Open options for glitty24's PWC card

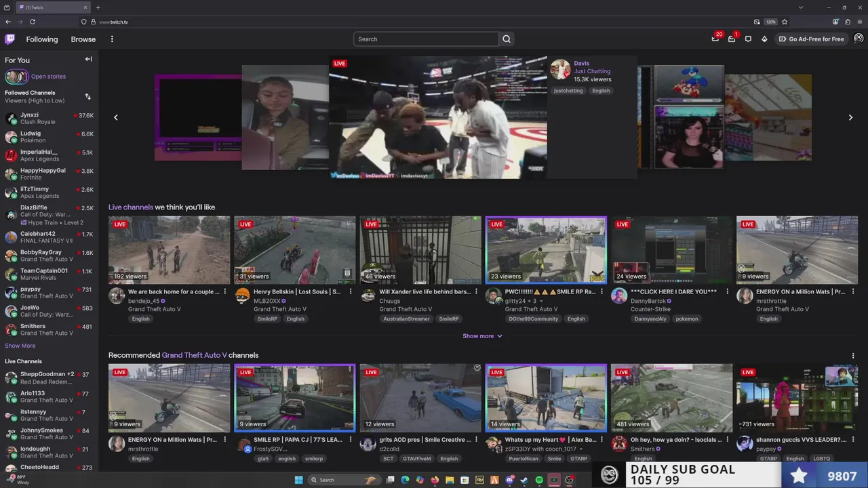coord(601,291)
